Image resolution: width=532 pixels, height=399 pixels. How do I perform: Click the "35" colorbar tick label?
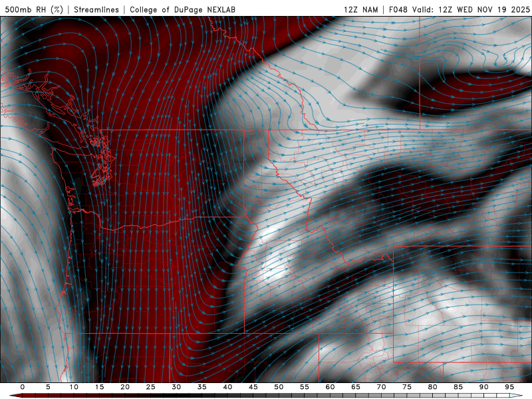tap(201, 387)
